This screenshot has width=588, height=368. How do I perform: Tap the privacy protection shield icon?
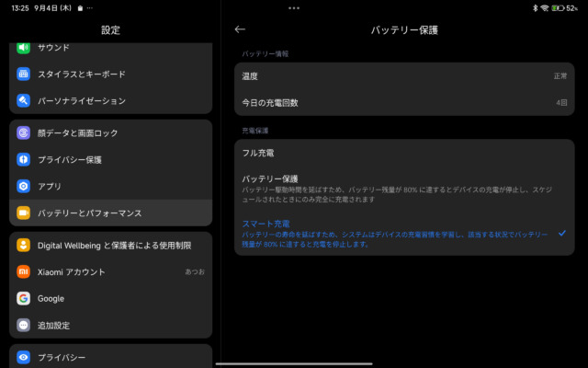point(23,159)
